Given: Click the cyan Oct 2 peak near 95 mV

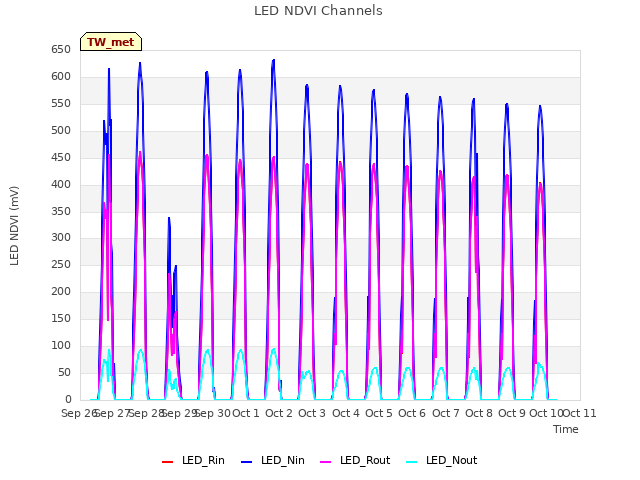Looking at the screenshot, I should pyautogui.click(x=273, y=349).
